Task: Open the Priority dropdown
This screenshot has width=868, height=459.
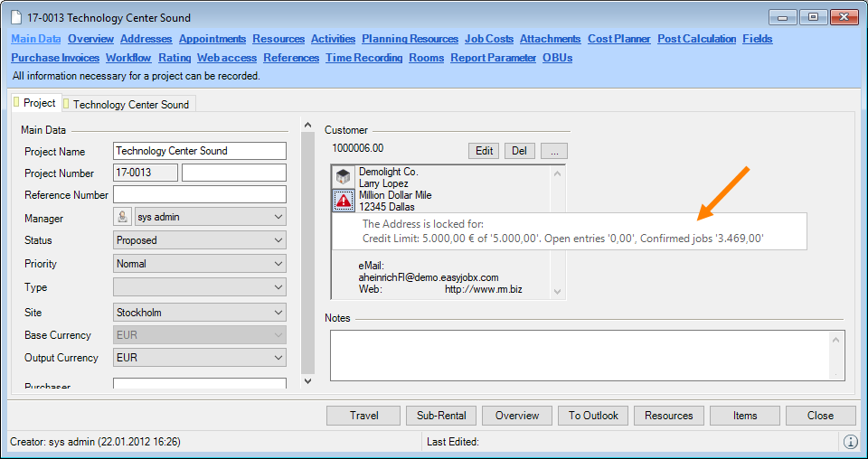Action: click(x=278, y=264)
